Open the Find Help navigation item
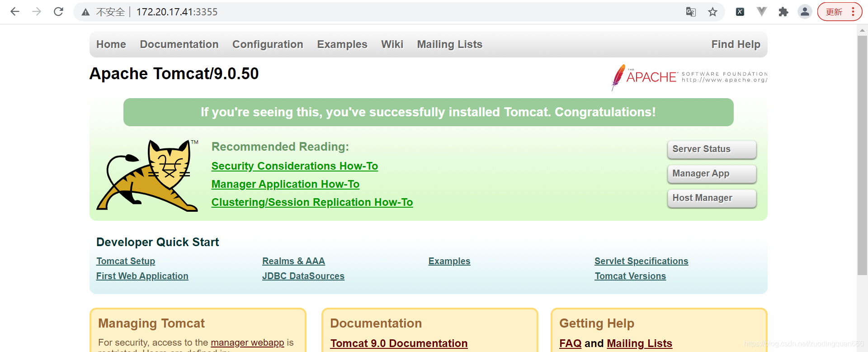Screen dimensions: 868x352 pos(736,44)
